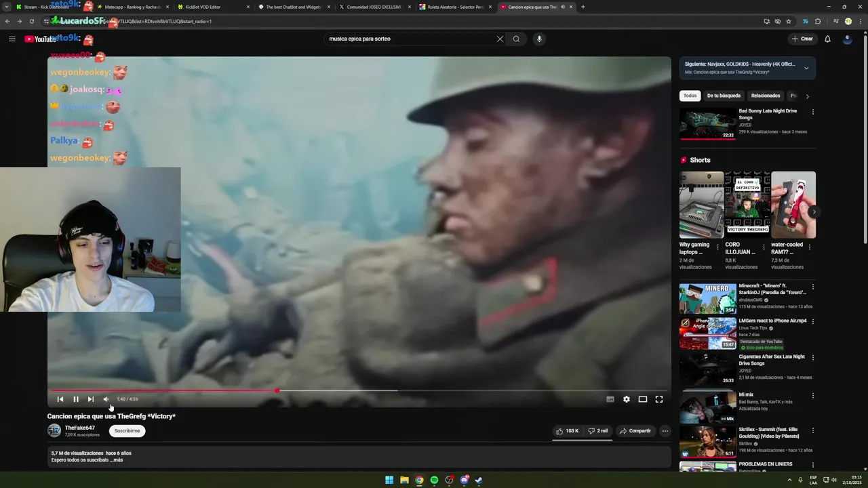868x488 pixels.
Task: Select De tu búsqueda filter chip
Action: pyautogui.click(x=724, y=96)
